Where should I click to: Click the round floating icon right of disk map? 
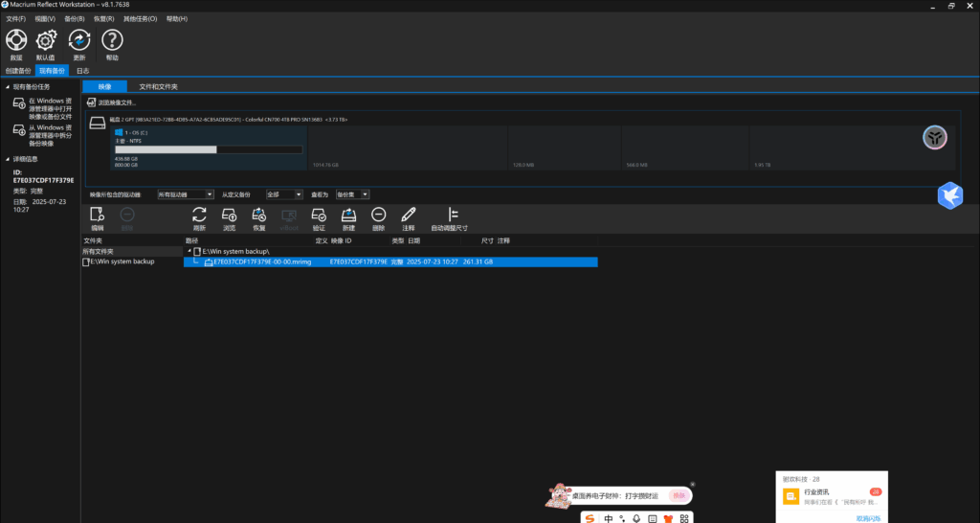(935, 138)
